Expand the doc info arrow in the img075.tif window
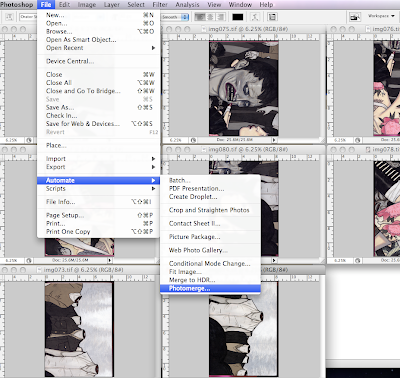 274,140
